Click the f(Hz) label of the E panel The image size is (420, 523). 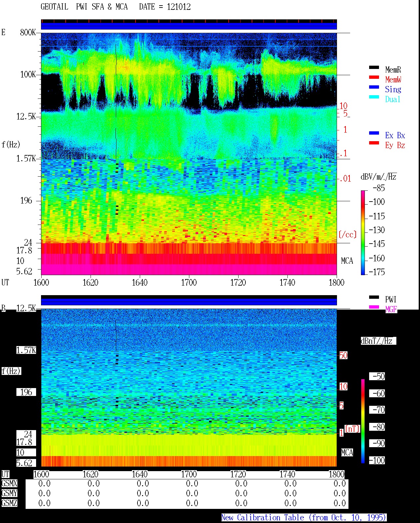11,144
